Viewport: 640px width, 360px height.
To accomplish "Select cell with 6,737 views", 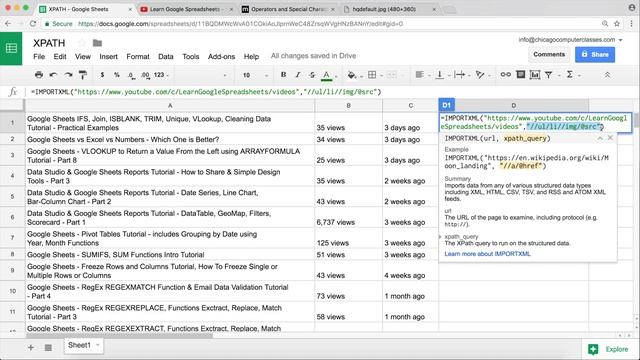I will click(x=348, y=217).
